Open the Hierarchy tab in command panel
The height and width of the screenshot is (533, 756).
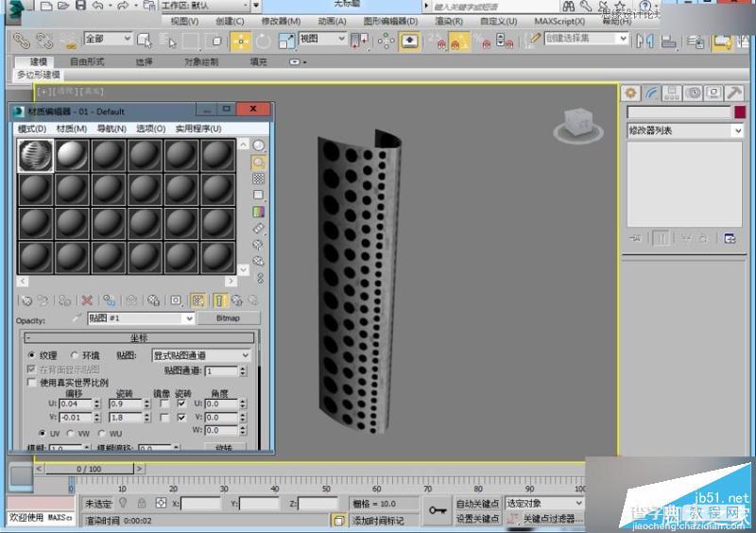coord(672,94)
